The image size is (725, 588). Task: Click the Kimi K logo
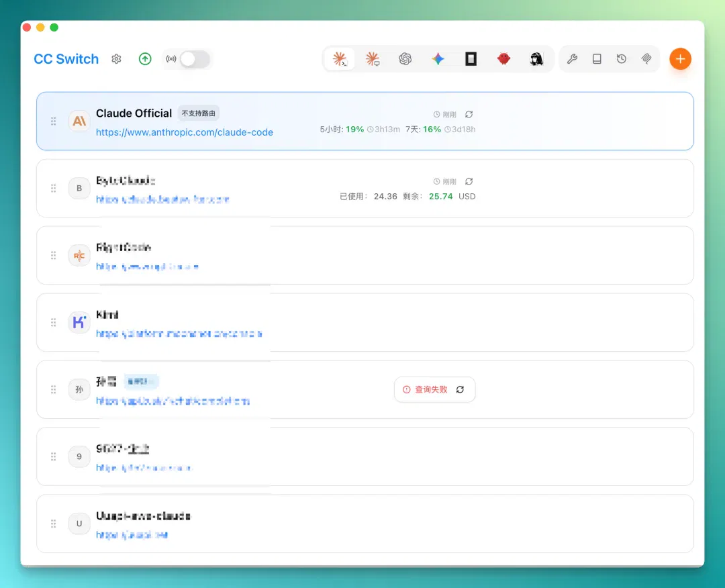pyautogui.click(x=79, y=322)
